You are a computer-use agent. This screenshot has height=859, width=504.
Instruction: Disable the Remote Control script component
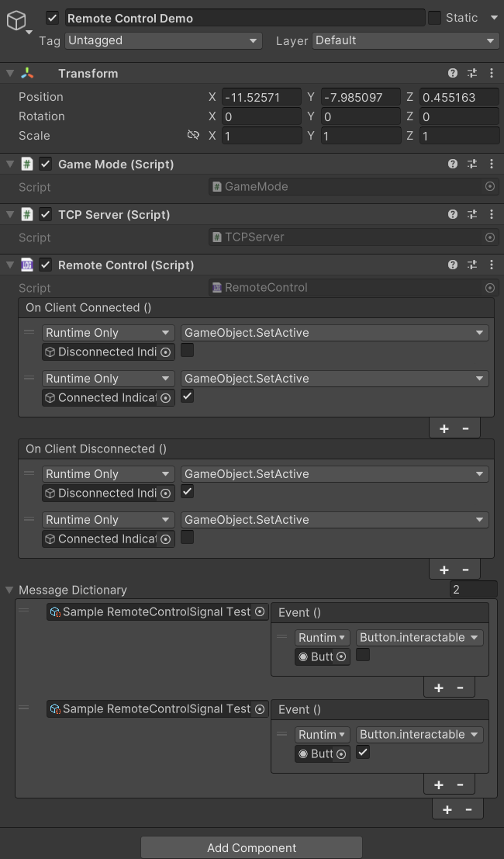tap(46, 265)
